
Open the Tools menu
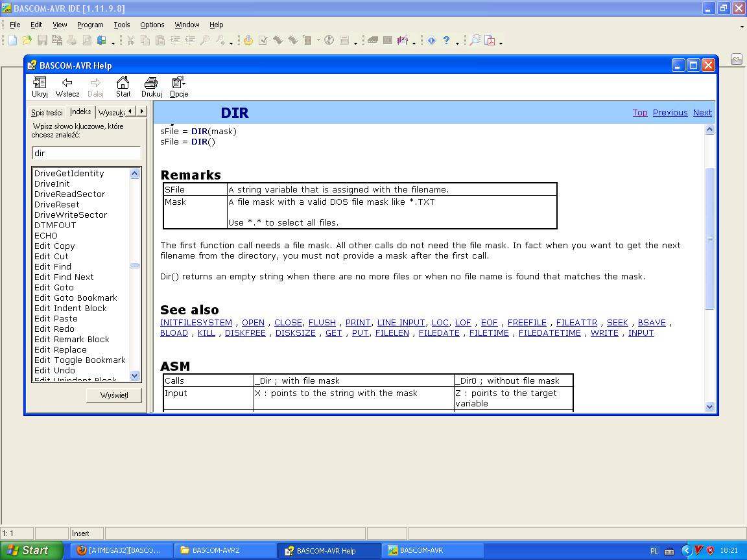point(122,25)
